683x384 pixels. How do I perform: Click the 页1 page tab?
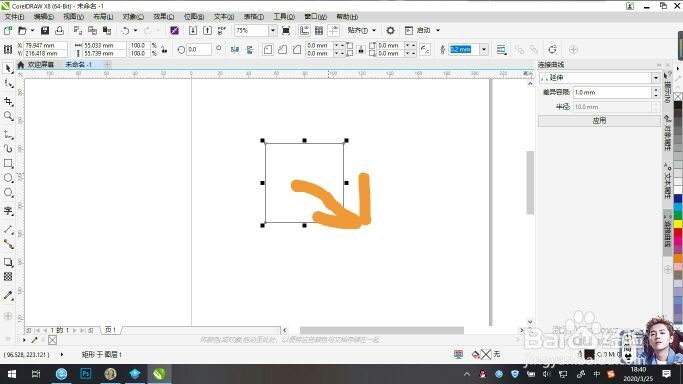(x=111, y=330)
